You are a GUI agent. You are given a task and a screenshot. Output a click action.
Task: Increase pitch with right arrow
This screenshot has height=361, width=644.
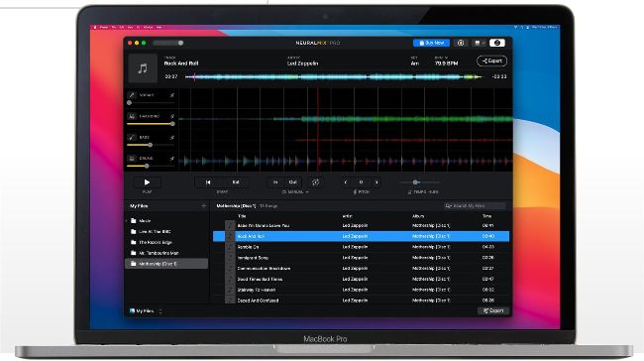coord(376,182)
